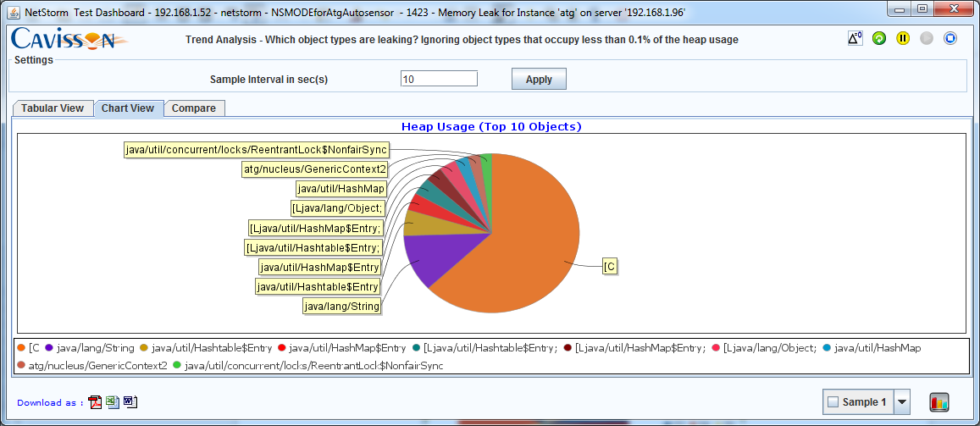Click the ReentrantLock$NonfairSync callout label
Image resolution: width=980 pixels, height=426 pixels.
(x=257, y=150)
